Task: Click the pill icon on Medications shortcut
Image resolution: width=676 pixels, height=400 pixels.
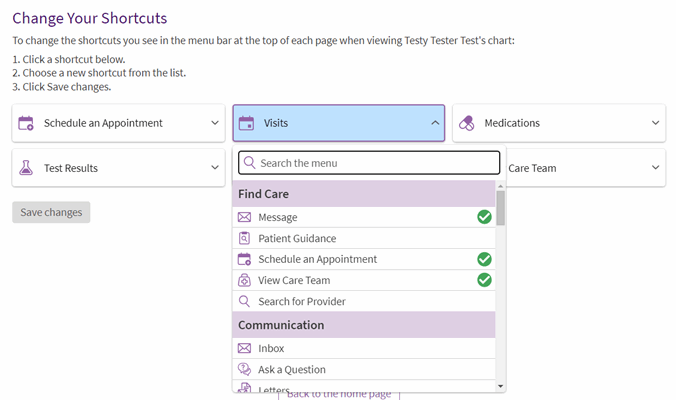Action: [x=466, y=123]
